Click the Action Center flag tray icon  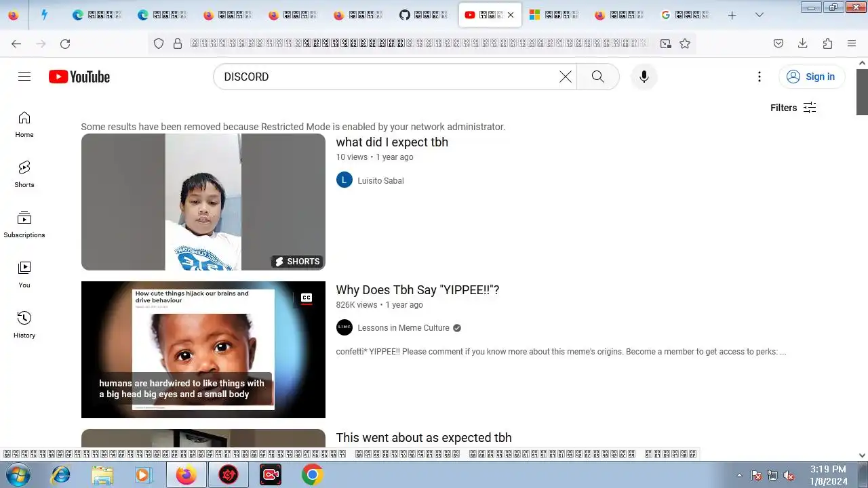pos(756,476)
